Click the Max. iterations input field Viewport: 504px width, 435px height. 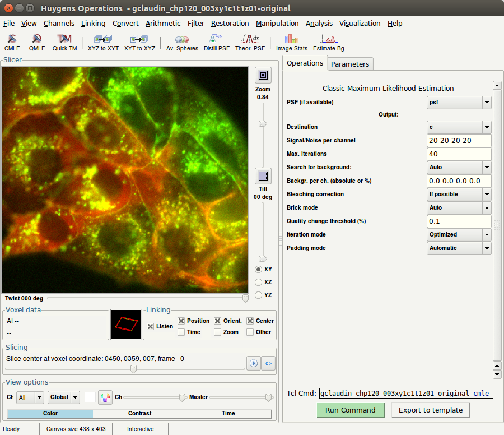pyautogui.click(x=459, y=154)
